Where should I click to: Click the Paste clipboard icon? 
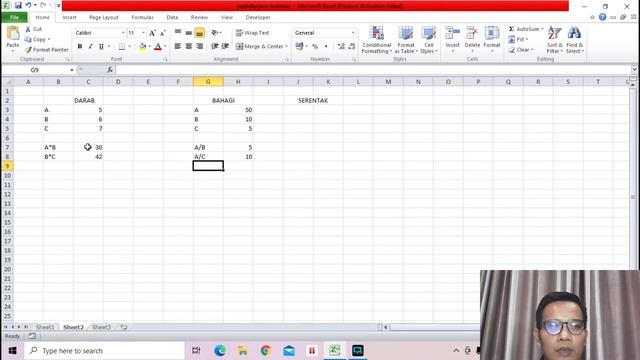[x=13, y=34]
